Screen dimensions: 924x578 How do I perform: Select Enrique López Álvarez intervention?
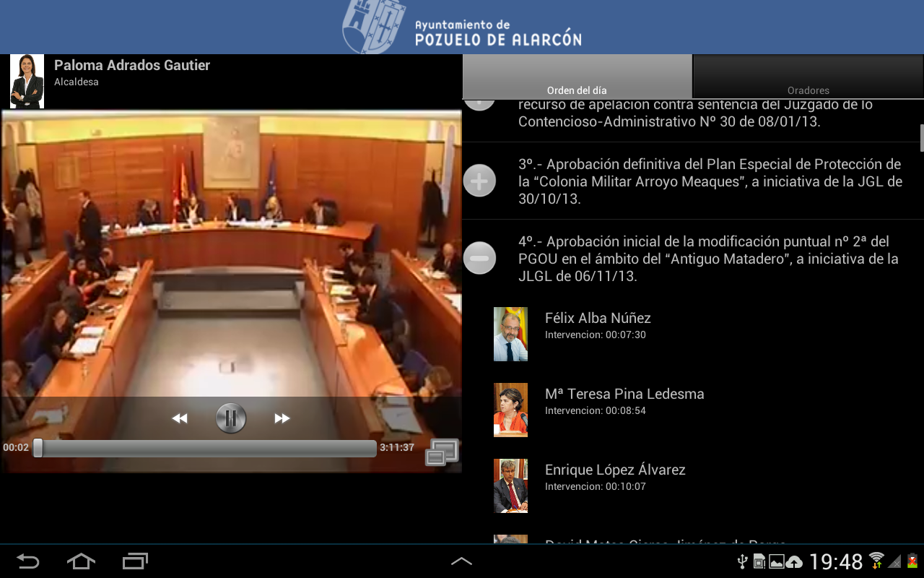693,486
